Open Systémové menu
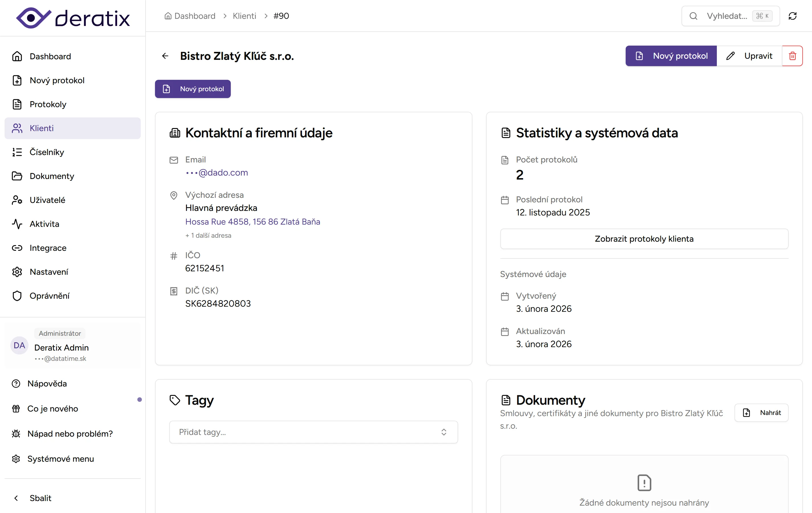Screen dimensions: 812x513 click(x=60, y=459)
